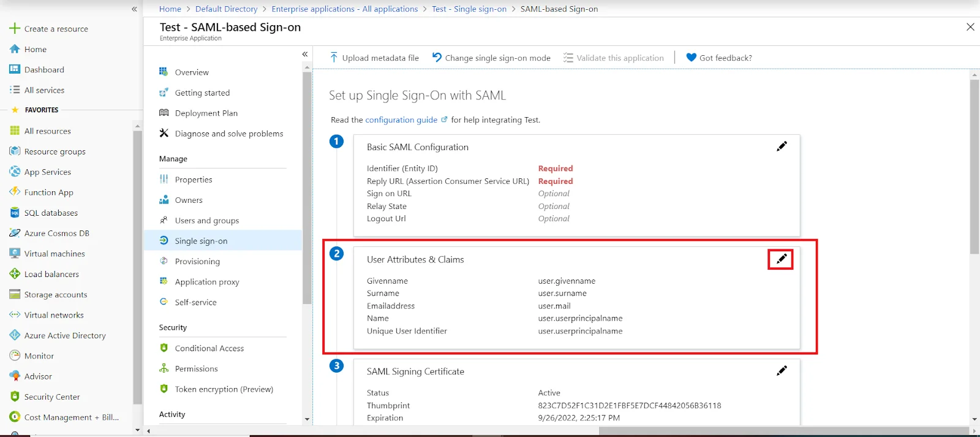Click the Azure Active Directory icon
Image resolution: width=980 pixels, height=437 pixels.
(x=15, y=335)
